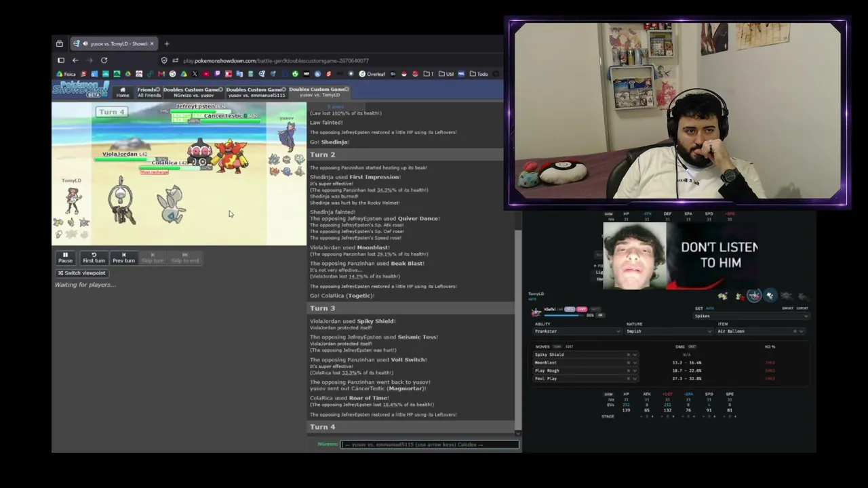This screenshot has height=488, width=868.
Task: Switch to the yusov vs. emmanuel5115 battle tab
Action: point(255,92)
